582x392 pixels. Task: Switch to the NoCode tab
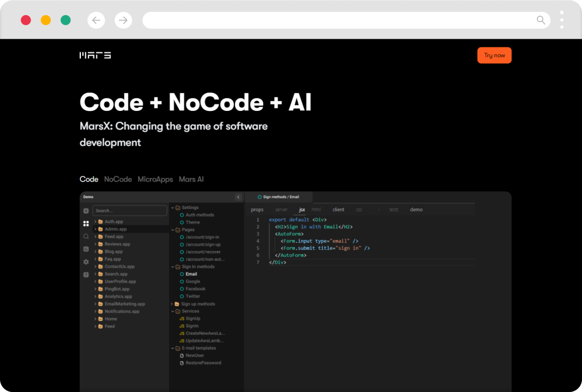118,179
